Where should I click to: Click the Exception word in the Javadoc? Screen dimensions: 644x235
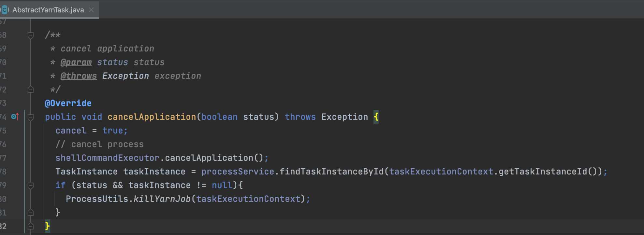[125, 76]
